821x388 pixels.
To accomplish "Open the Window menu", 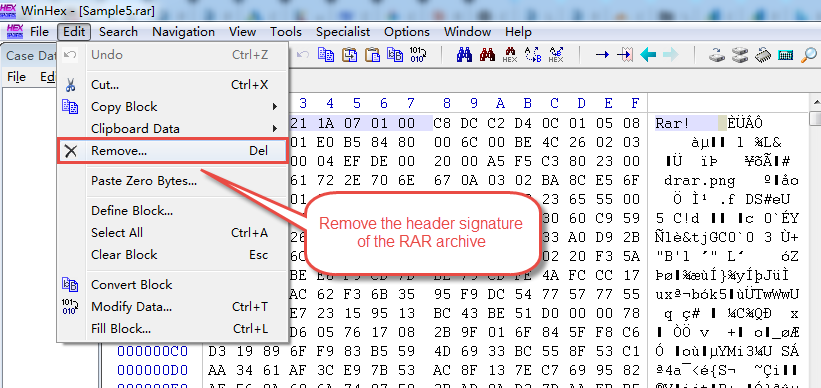I will [468, 32].
